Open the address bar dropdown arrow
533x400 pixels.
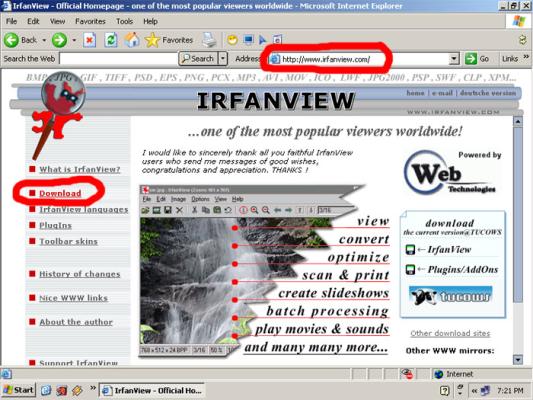pyautogui.click(x=454, y=59)
